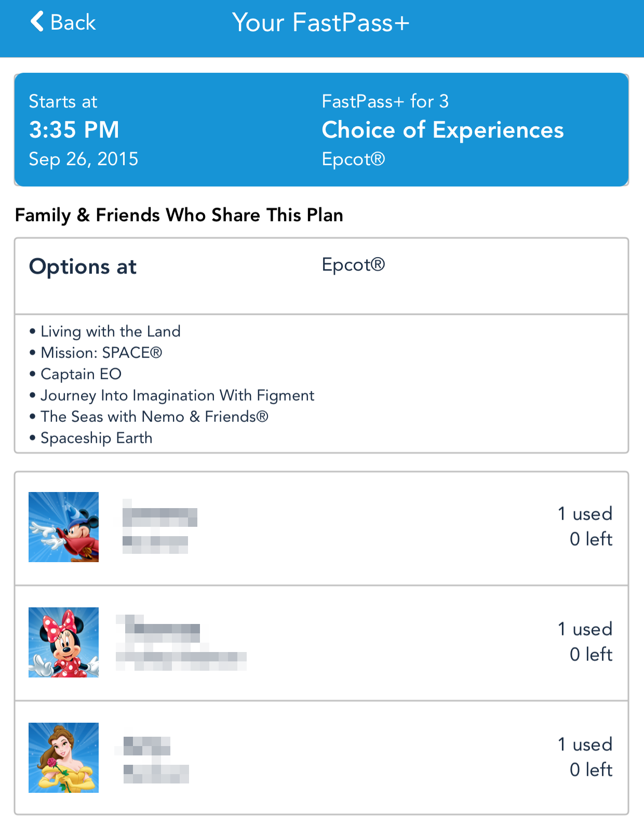Select the Living with the Land option
Image resolution: width=644 pixels, height=824 pixels.
point(111,331)
